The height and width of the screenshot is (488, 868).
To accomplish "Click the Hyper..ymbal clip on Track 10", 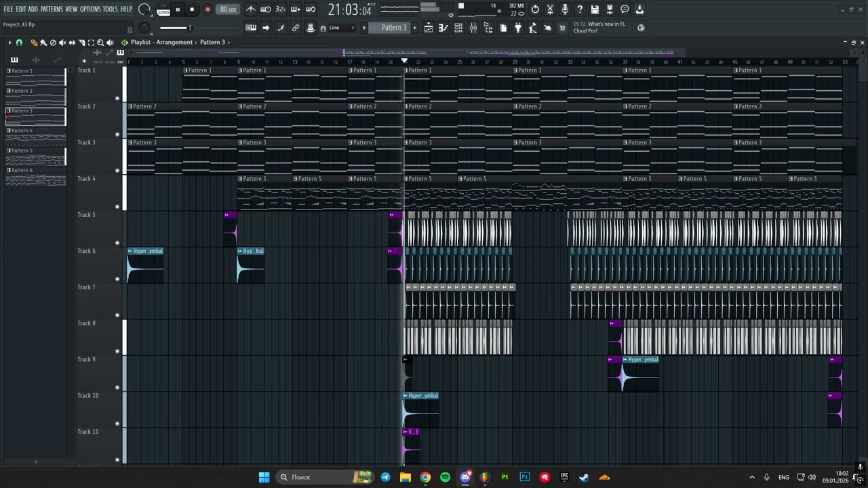I will click(x=420, y=409).
